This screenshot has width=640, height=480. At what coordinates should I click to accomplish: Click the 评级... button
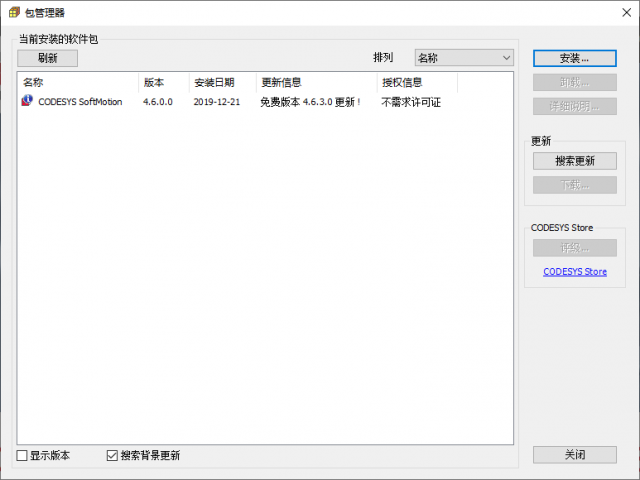(574, 247)
